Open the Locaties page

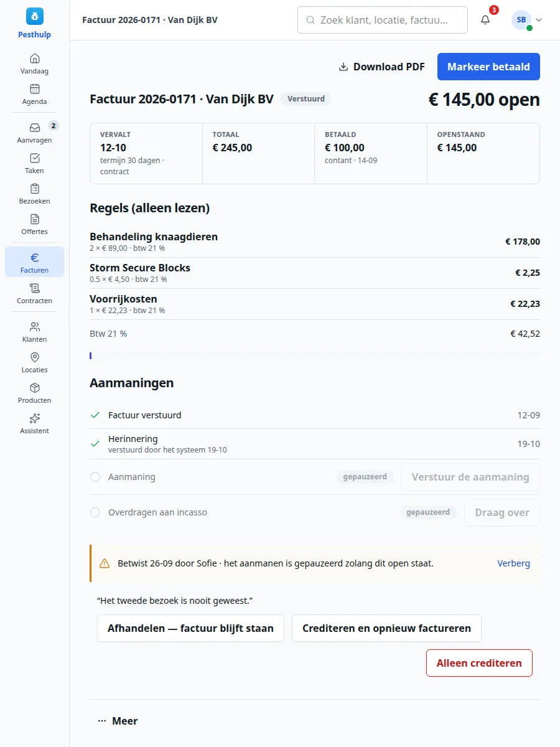pyautogui.click(x=35, y=362)
